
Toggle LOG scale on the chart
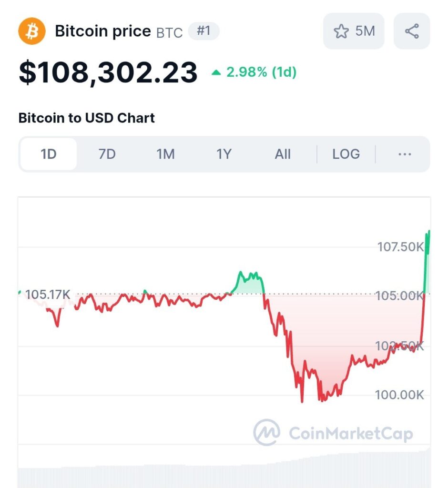tap(346, 154)
